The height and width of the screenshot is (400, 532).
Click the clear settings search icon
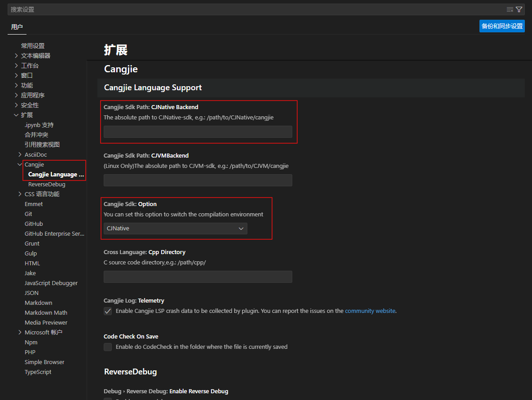coord(510,9)
